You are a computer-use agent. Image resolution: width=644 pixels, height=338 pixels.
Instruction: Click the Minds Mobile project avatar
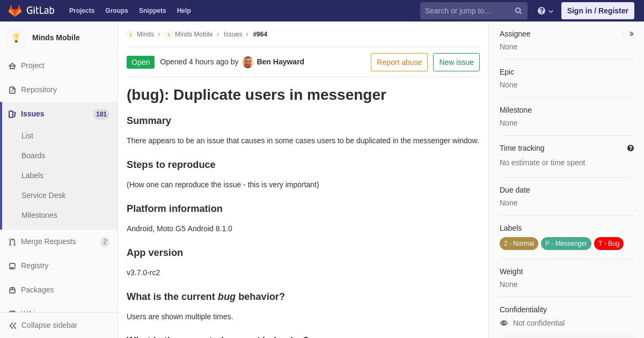(x=16, y=38)
